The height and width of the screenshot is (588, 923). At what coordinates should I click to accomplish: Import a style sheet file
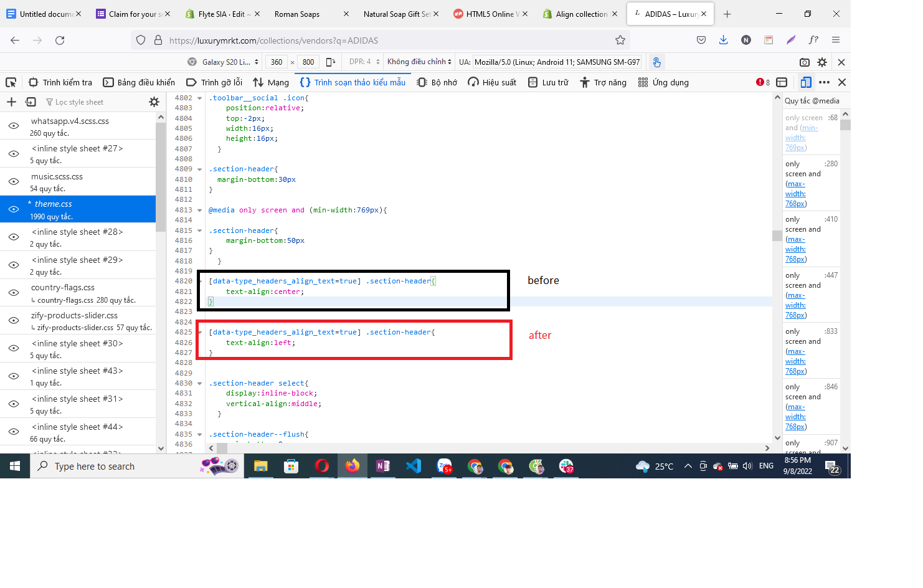coord(31,102)
